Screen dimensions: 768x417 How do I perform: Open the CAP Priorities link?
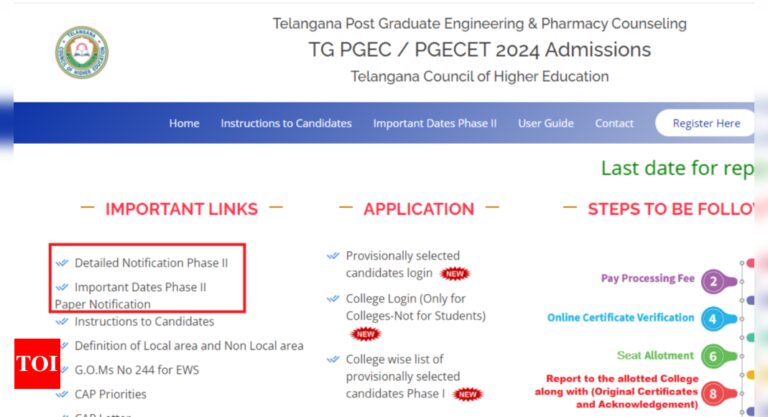pos(110,394)
